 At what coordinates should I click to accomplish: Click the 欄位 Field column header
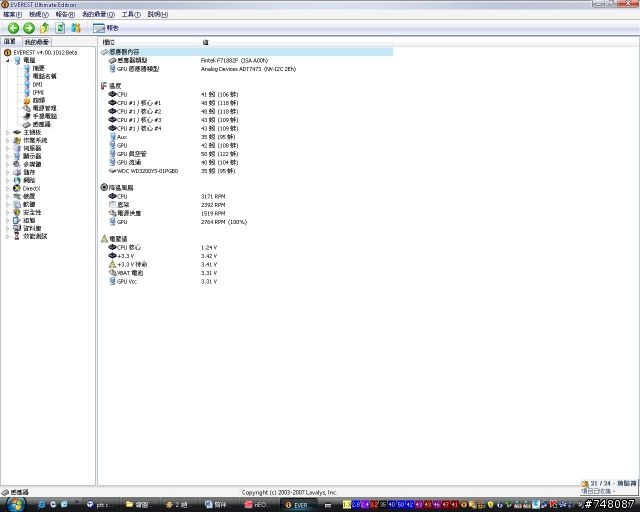click(149, 42)
